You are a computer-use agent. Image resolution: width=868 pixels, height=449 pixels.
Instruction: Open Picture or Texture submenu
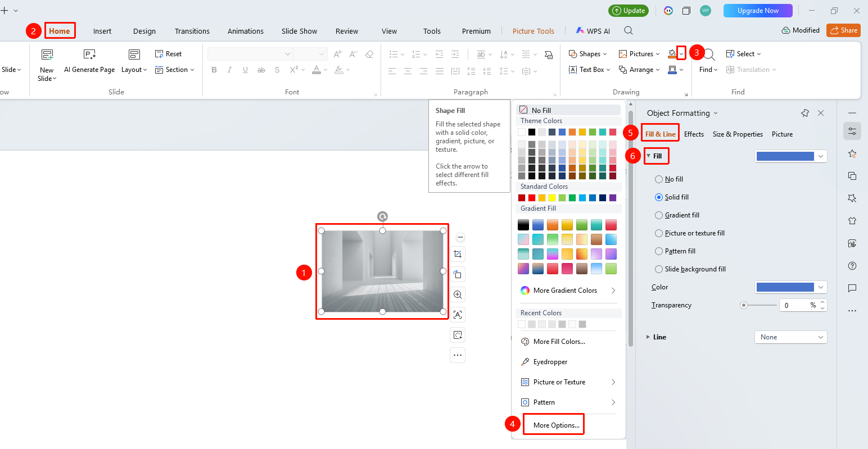coord(568,382)
